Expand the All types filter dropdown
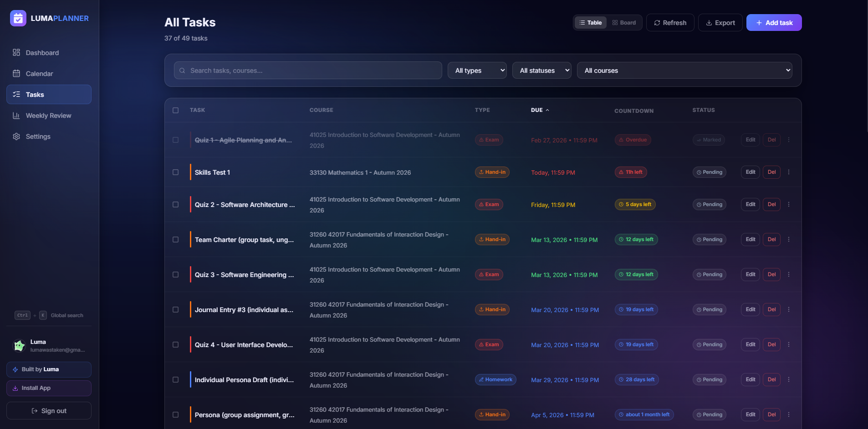The image size is (868, 429). tap(477, 71)
